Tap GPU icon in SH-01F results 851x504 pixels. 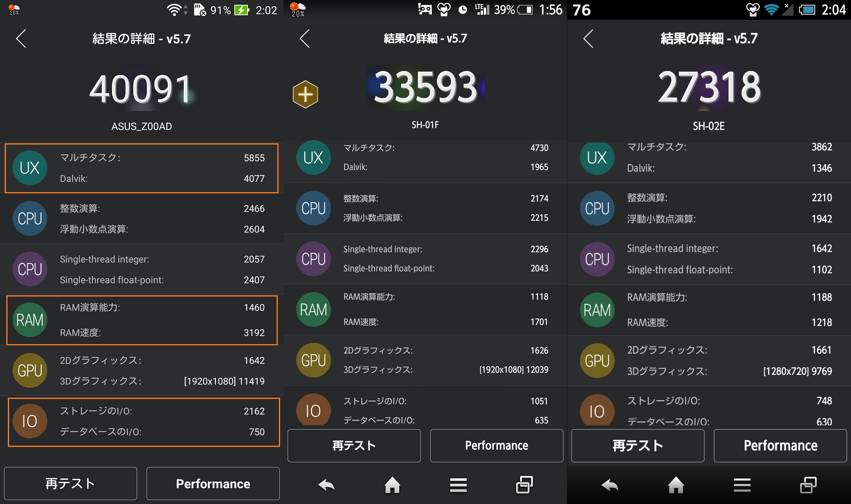(x=314, y=360)
